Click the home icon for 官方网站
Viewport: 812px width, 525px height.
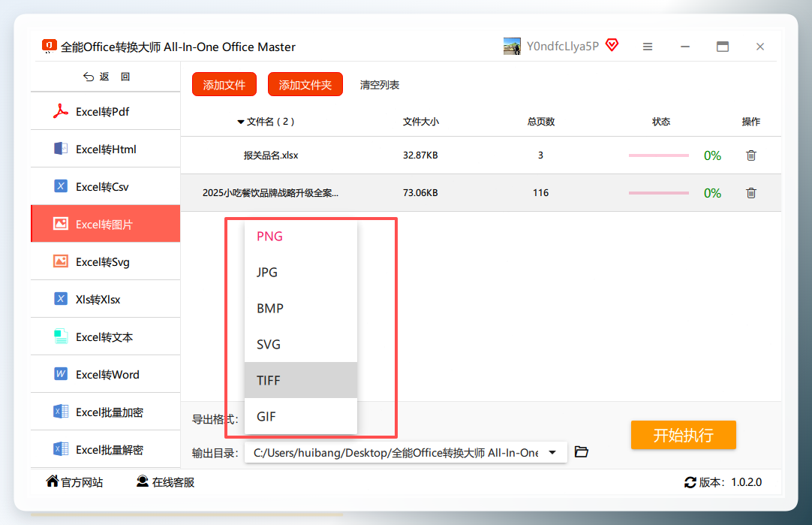pyautogui.click(x=53, y=481)
